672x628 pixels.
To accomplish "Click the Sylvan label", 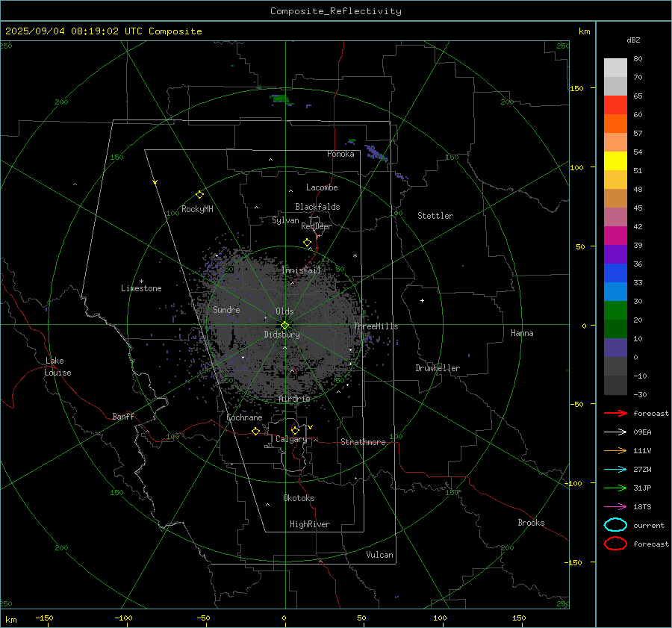I will [x=285, y=220].
